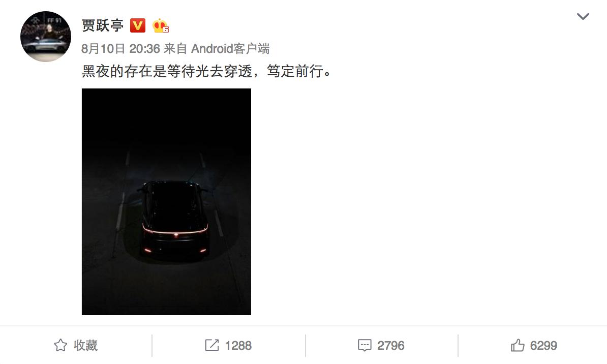Open the 8月10日 20:36 timestamp link
The width and height of the screenshot is (607, 364).
tap(121, 49)
